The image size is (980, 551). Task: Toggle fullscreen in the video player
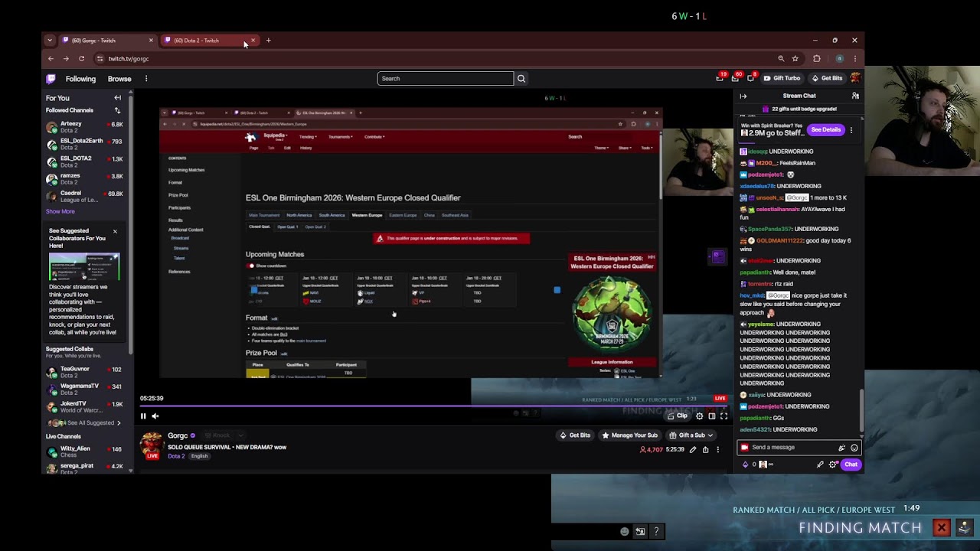tap(724, 416)
